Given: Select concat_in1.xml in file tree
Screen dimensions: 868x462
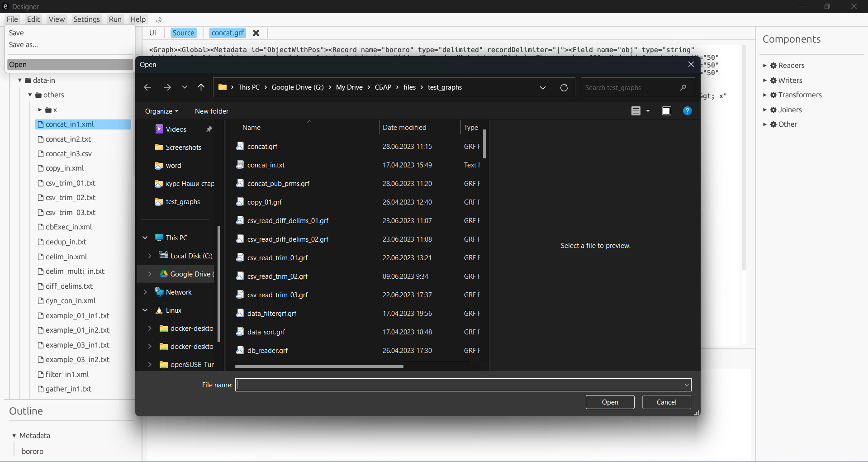Looking at the screenshot, I should 83,124.
